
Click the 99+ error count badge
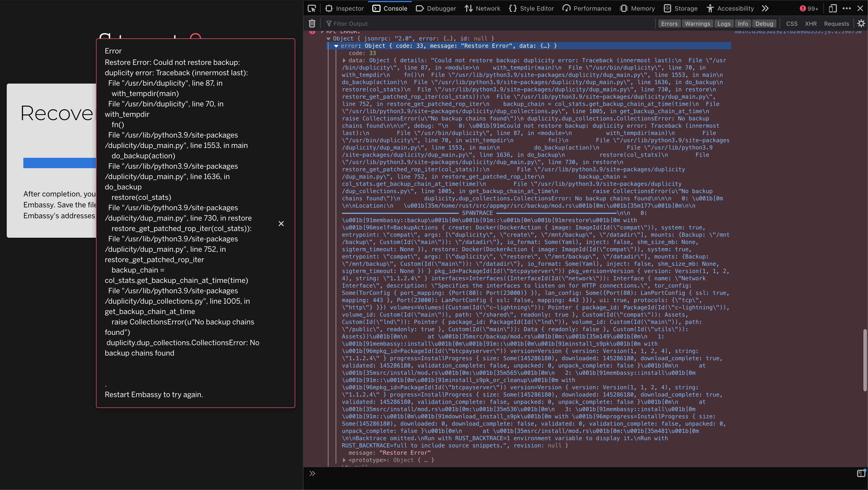point(809,8)
